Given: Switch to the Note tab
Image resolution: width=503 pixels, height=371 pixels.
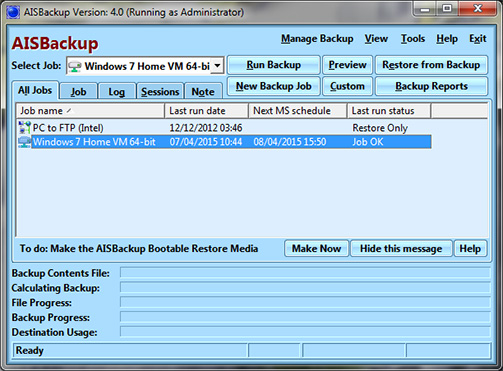Looking at the screenshot, I should [x=203, y=91].
